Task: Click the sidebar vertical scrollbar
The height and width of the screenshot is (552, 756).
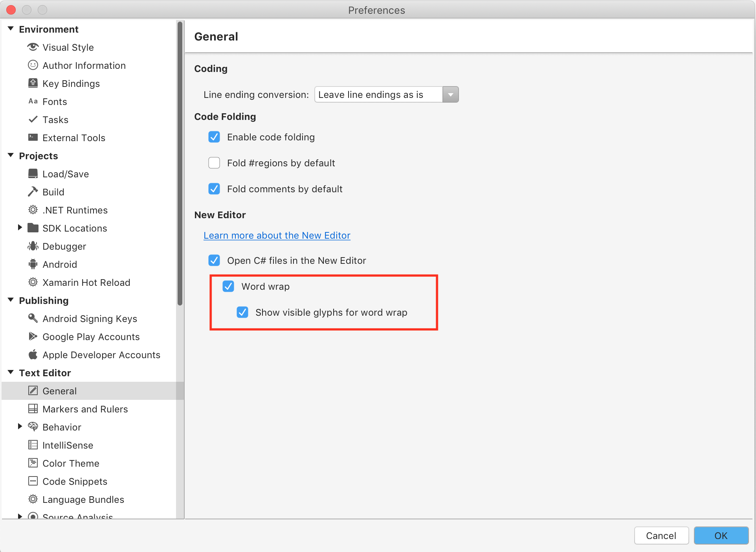Action: click(180, 163)
